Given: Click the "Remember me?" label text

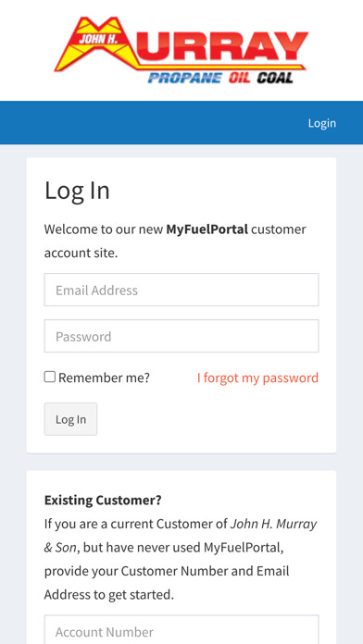Looking at the screenshot, I should [104, 378].
